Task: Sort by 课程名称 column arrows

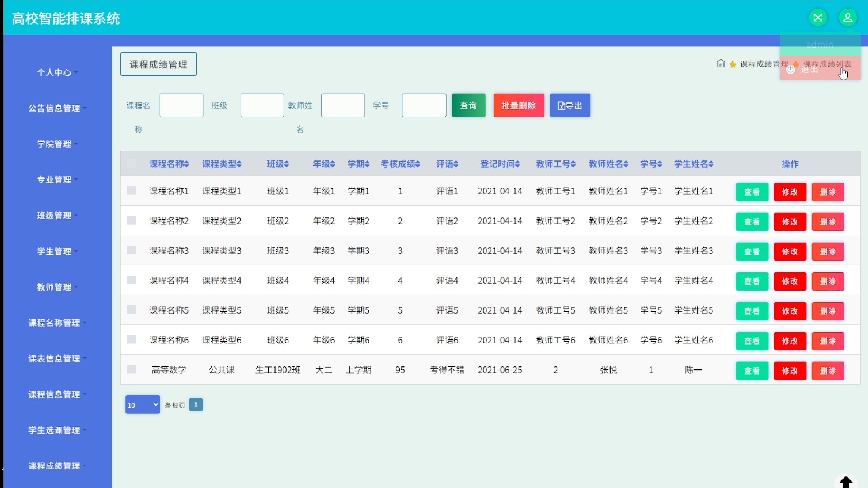Action: (186, 164)
